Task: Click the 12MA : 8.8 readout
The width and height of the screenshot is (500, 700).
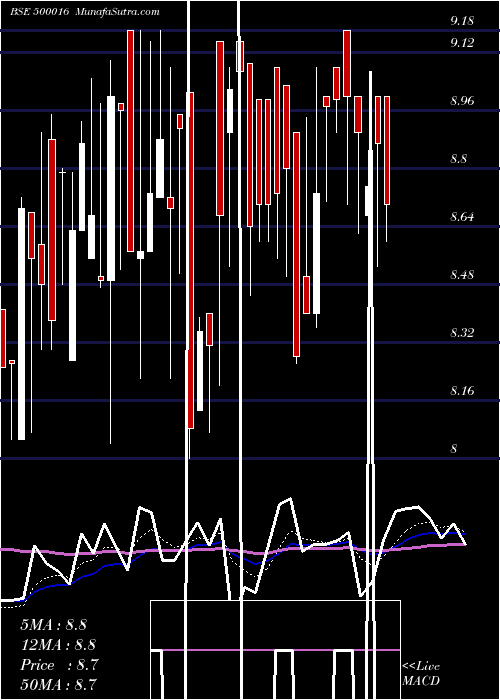Action: pyautogui.click(x=58, y=645)
